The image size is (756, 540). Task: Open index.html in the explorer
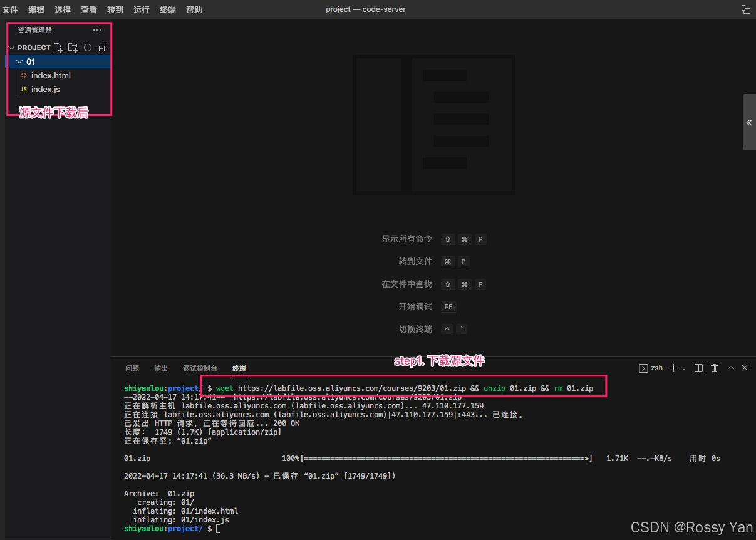(x=51, y=75)
